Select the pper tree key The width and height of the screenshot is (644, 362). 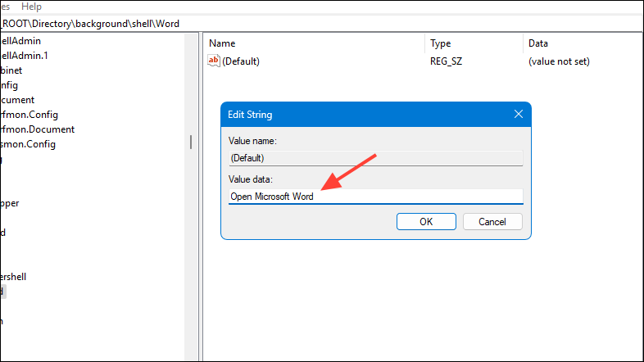(x=10, y=203)
